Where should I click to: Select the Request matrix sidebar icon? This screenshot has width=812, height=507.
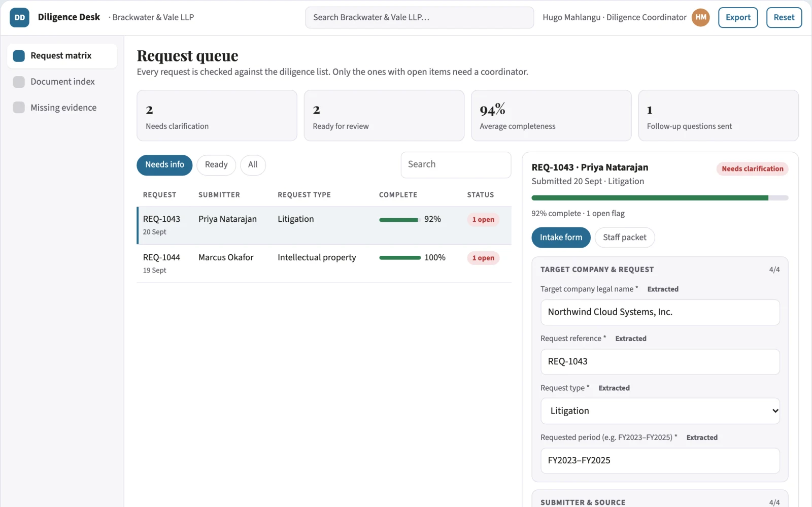point(19,56)
